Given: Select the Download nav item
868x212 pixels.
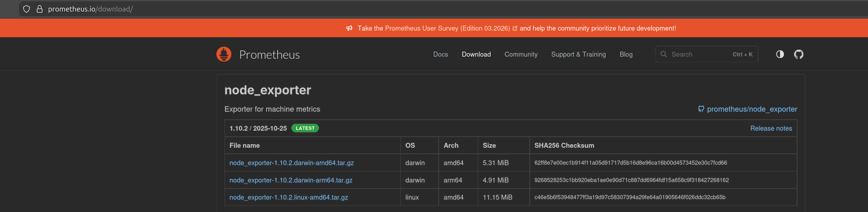Looking at the screenshot, I should click(x=476, y=54).
